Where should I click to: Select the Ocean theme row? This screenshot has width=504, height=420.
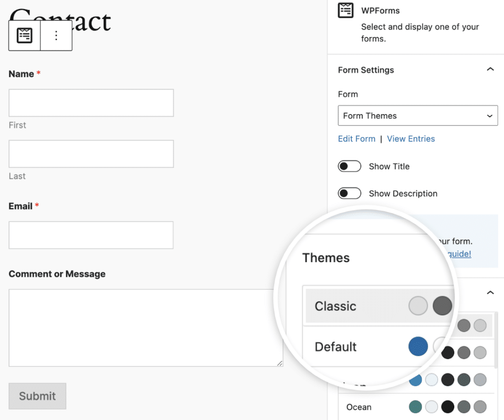coord(359,407)
